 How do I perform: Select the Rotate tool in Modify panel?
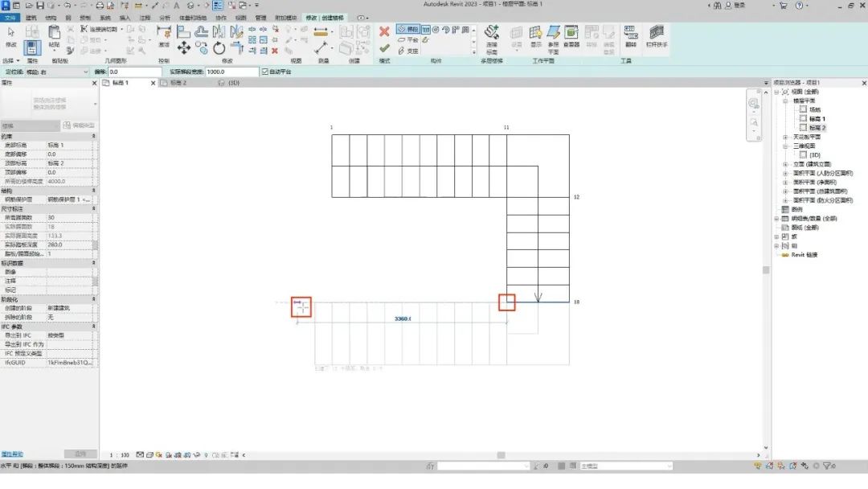(219, 48)
